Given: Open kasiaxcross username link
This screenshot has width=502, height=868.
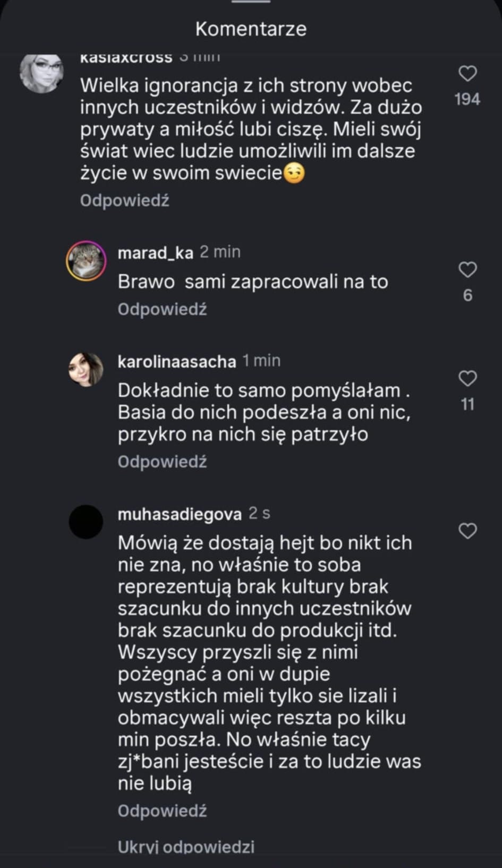Looking at the screenshot, I should coord(126,57).
